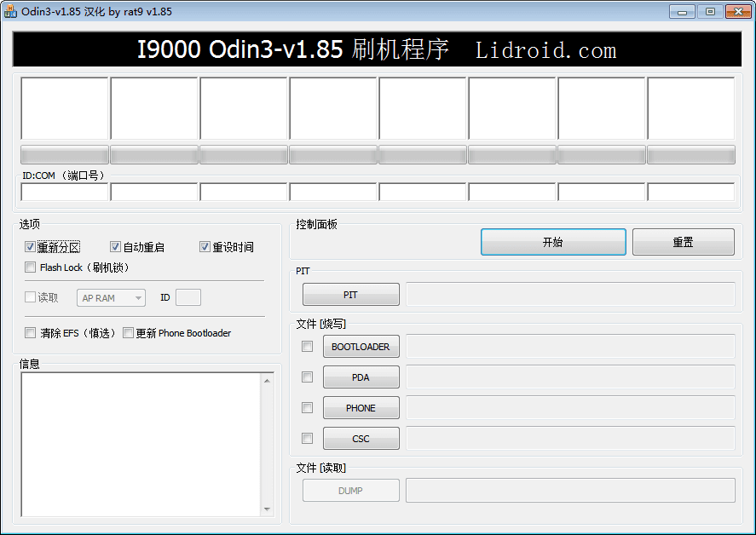Viewport: 756px width, 535px height.
Task: Click the 重置 reset button
Action: pyautogui.click(x=684, y=242)
